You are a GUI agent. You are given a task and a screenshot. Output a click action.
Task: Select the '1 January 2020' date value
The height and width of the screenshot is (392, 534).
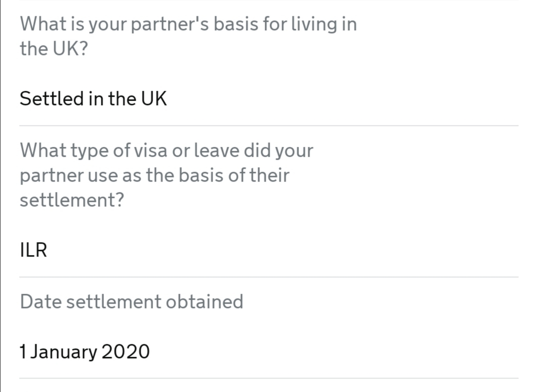coord(84,352)
